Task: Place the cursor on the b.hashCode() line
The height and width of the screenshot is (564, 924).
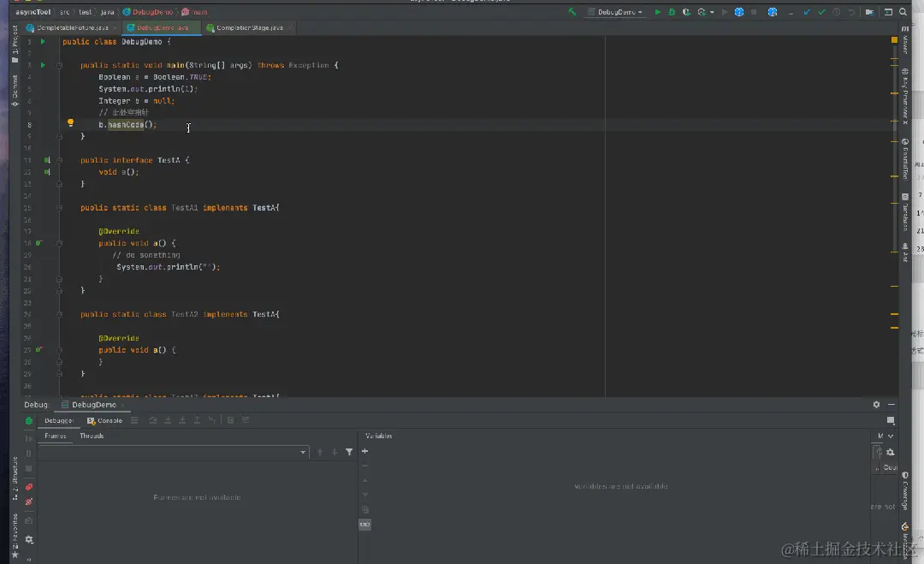Action: tap(127, 125)
